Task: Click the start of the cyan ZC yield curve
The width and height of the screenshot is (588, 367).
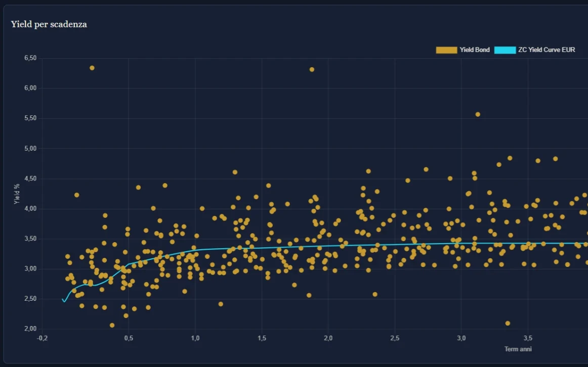Action: (63, 299)
